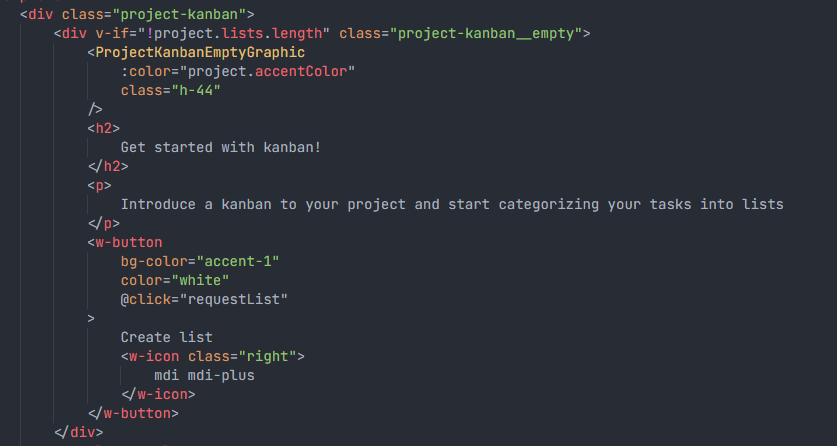Click the opening h2 tag
The width and height of the screenshot is (837, 446).
[x=104, y=129]
